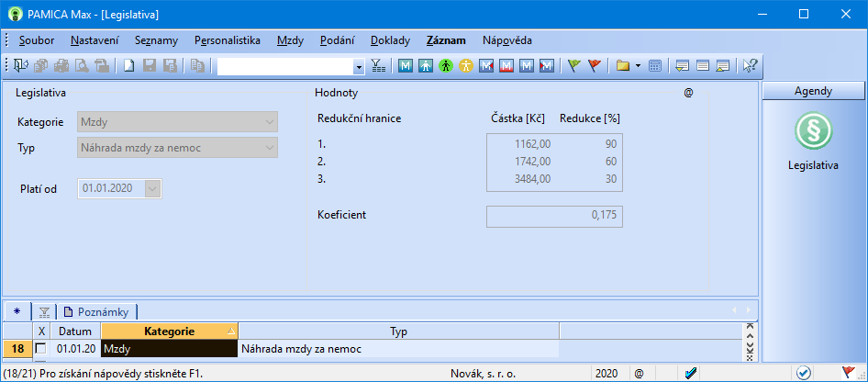This screenshot has width=868, height=382.
Task: Click the grayed save diskette icon
Action: (149, 66)
